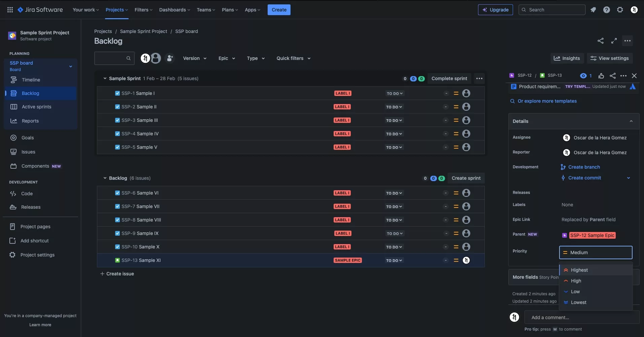This screenshot has height=337, width=644.
Task: Click the thumbs up vote icon
Action: coord(601,76)
